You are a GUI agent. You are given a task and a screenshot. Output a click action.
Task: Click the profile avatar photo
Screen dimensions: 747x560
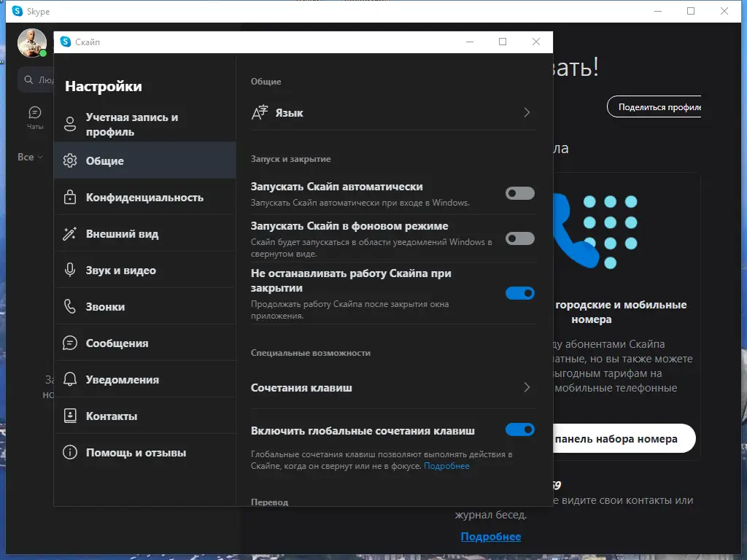[x=32, y=43]
